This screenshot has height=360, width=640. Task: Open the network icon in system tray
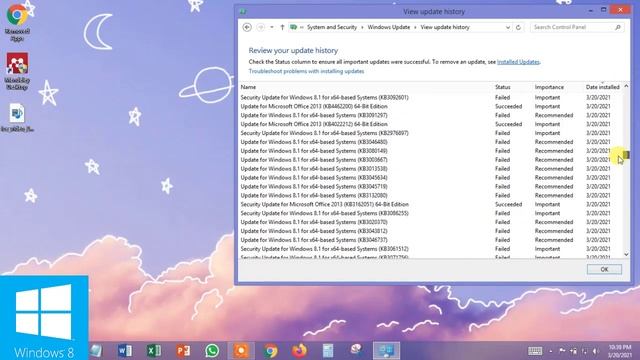[584, 351]
